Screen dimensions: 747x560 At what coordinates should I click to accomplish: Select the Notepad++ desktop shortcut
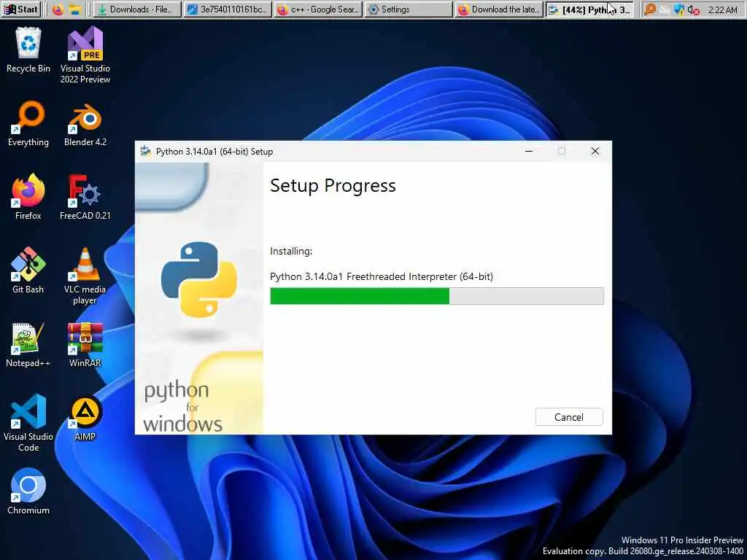28,344
